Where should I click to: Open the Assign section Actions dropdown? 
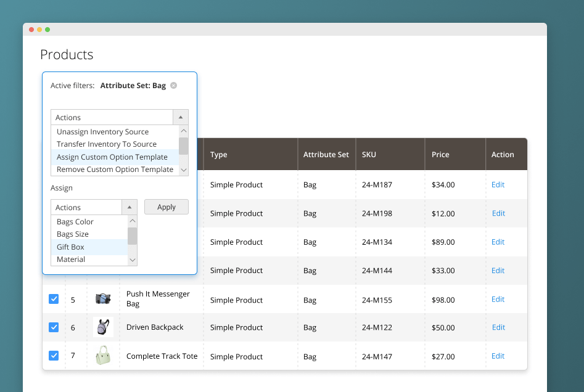86,207
